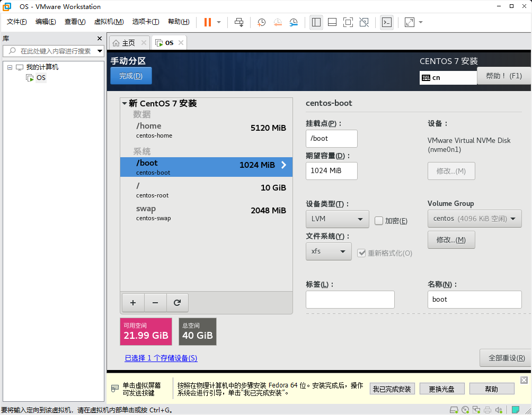Add a new mount point with plus
Viewport: 532px width, 415px height.
133,303
